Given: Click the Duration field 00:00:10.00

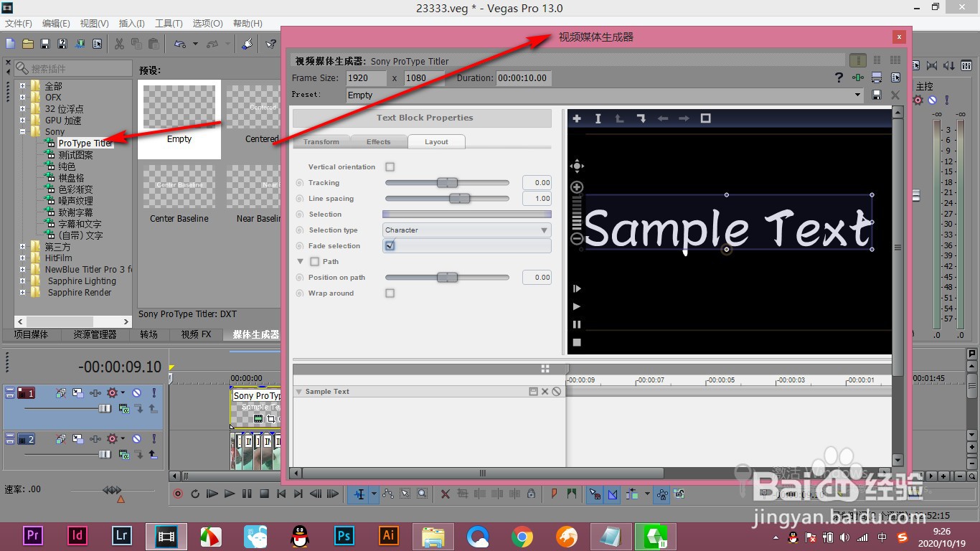Looking at the screenshot, I should (x=524, y=77).
